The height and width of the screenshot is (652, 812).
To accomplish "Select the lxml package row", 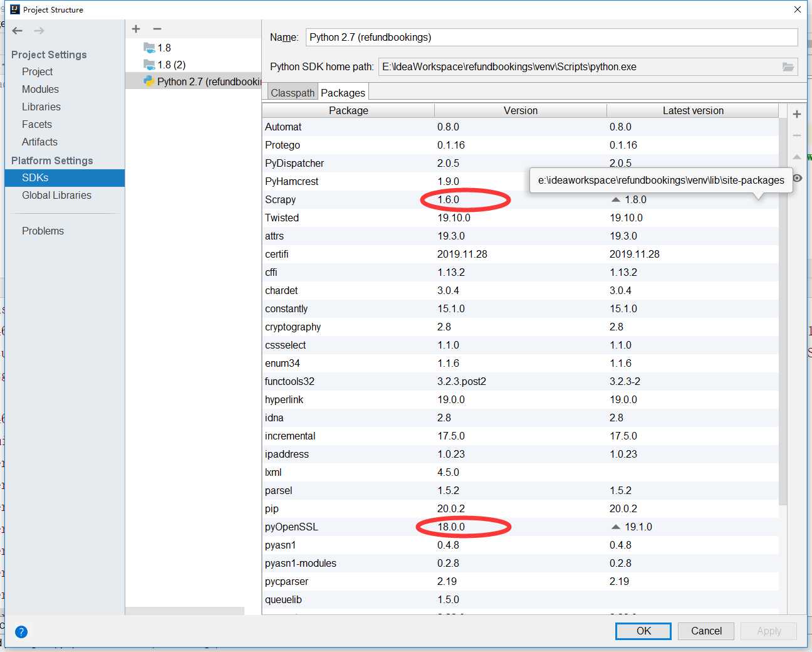I will point(521,472).
